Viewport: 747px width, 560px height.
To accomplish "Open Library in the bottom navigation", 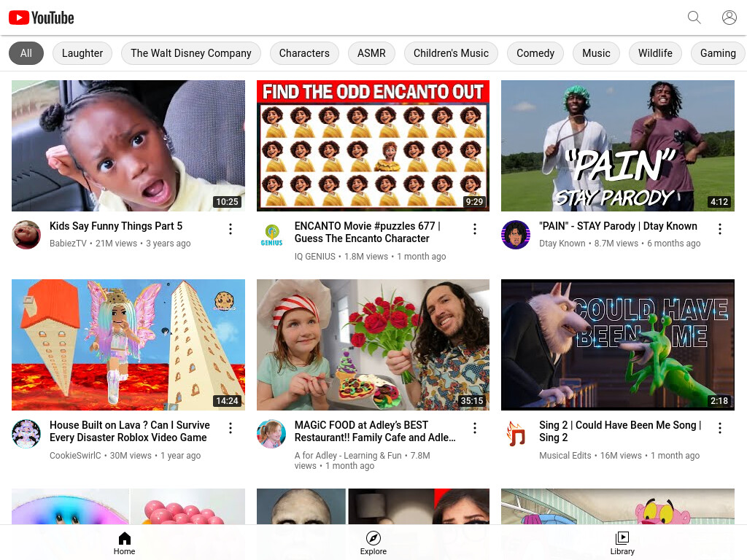I will (622, 543).
